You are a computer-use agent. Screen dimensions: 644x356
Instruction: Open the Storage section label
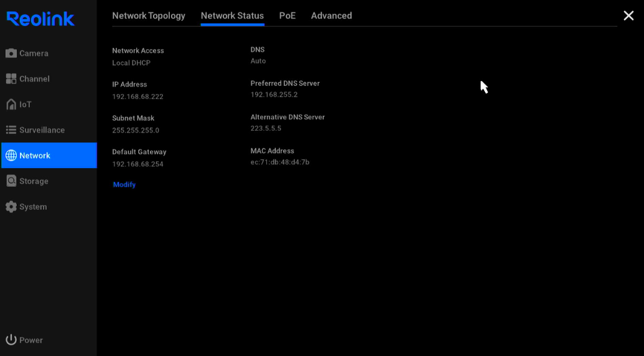(x=34, y=181)
